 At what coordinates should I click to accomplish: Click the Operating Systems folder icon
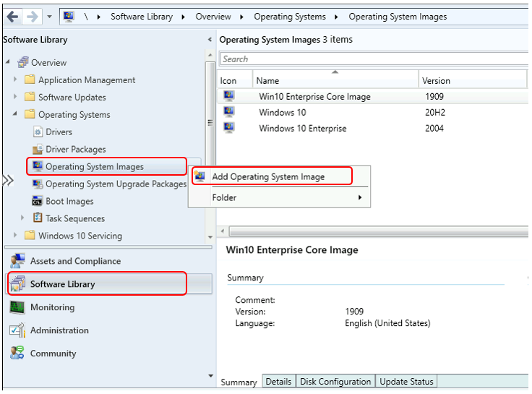(30, 114)
